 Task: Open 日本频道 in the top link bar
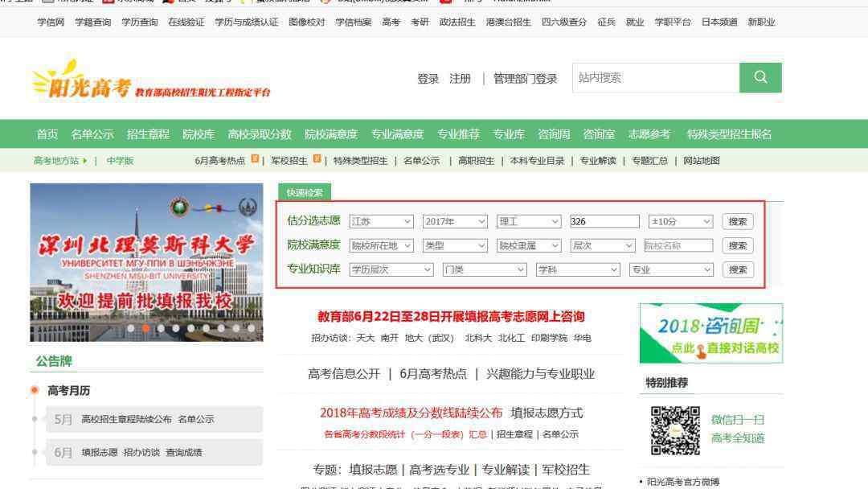pyautogui.click(x=719, y=23)
